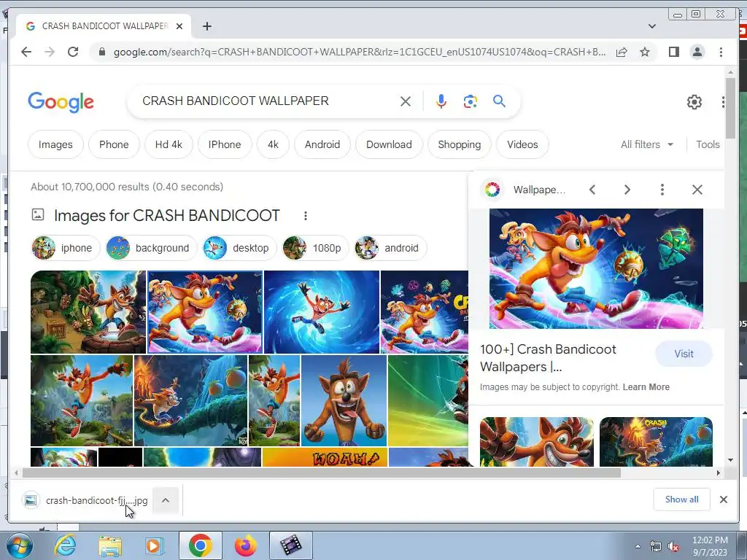
Task: View site information lock icon
Action: [x=101, y=52]
